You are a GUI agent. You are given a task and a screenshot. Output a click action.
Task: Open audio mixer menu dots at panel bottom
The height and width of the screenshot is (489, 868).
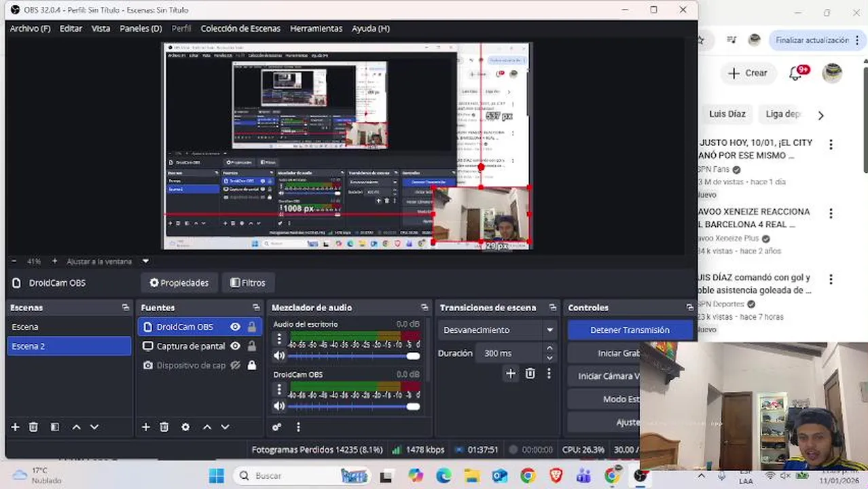click(297, 427)
